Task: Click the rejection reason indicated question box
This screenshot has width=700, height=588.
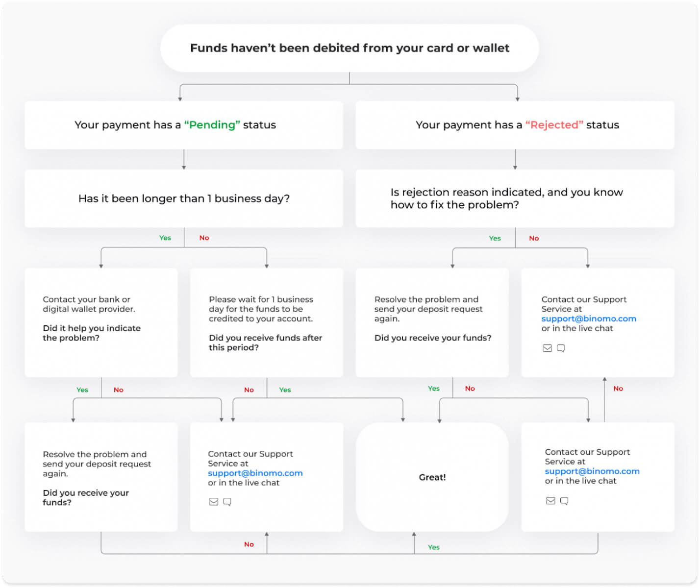Action: [515, 198]
